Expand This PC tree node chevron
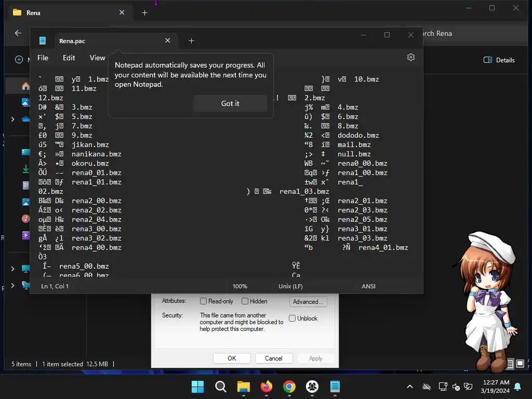The height and width of the screenshot is (399, 532). point(12,269)
